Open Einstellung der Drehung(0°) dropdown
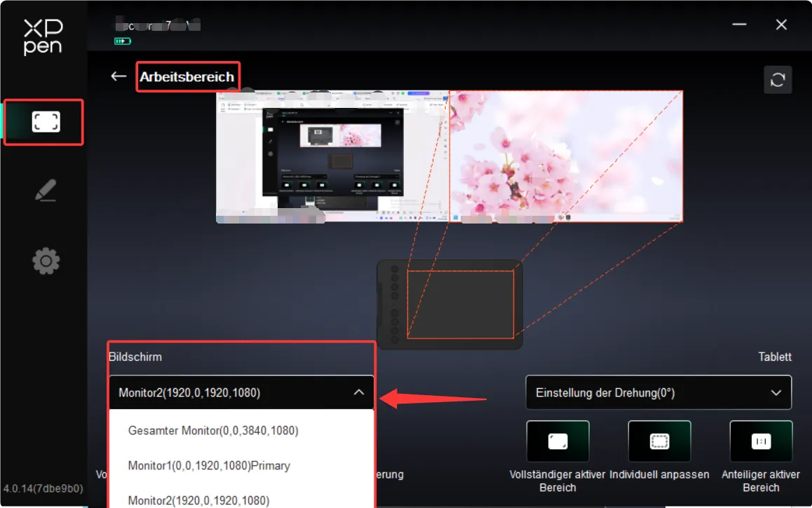The width and height of the screenshot is (812, 508). tap(658, 392)
